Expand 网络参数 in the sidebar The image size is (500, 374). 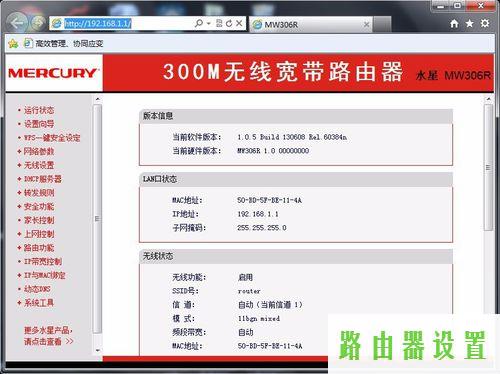click(39, 151)
